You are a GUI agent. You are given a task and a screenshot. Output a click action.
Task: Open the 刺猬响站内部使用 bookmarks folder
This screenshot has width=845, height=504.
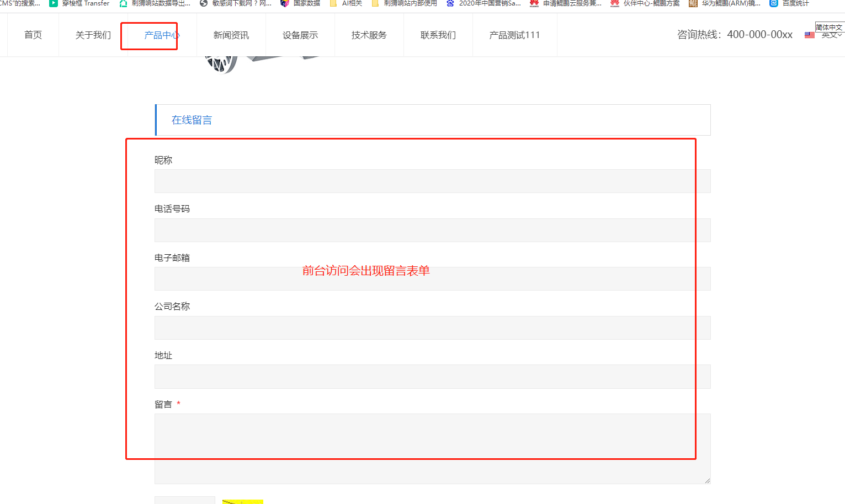(405, 3)
